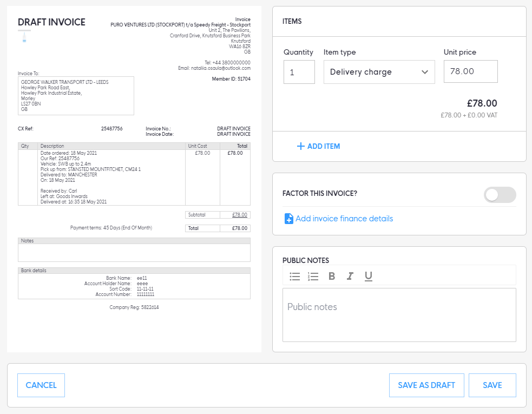The height and width of the screenshot is (414, 532).
Task: Click 'PURO VENTURES LTD (STOCKPORT)' company name
Action: [147, 25]
